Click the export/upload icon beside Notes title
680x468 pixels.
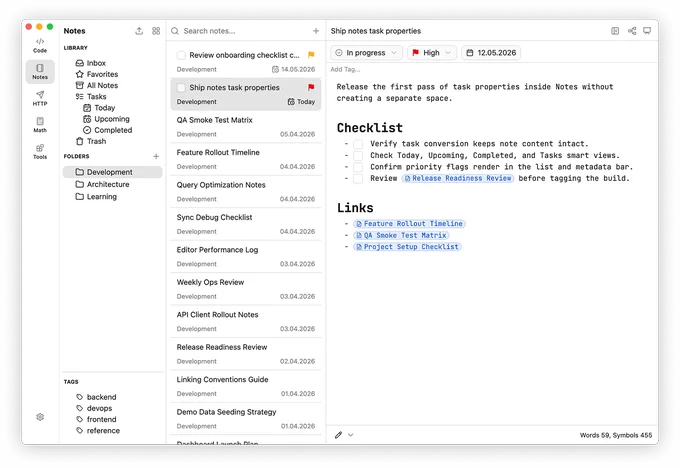[x=139, y=31]
